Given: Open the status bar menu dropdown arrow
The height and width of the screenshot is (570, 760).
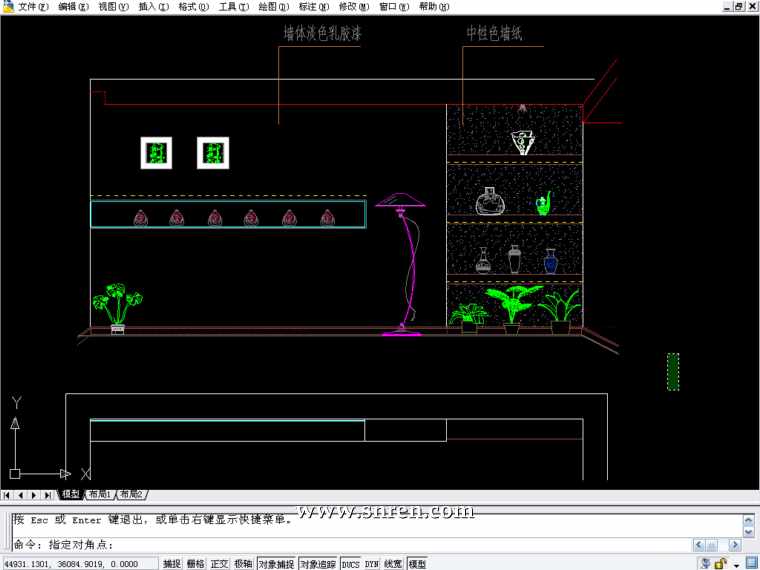Looking at the screenshot, I should pyautogui.click(x=736, y=565).
